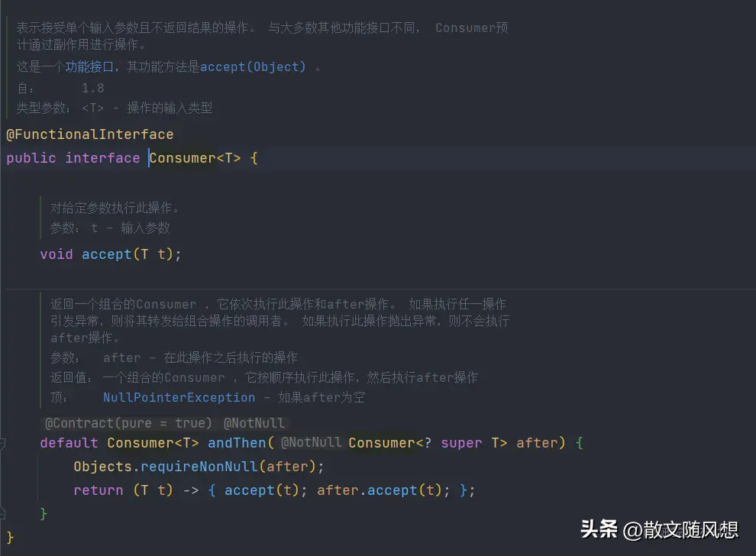Click the public keyword

point(31,158)
